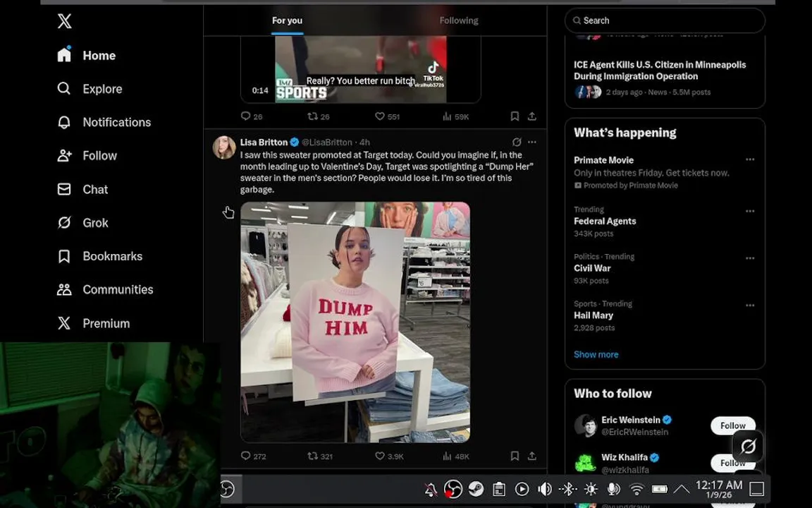Share the TMZ Sports video post
The height and width of the screenshot is (508, 812).
[532, 116]
